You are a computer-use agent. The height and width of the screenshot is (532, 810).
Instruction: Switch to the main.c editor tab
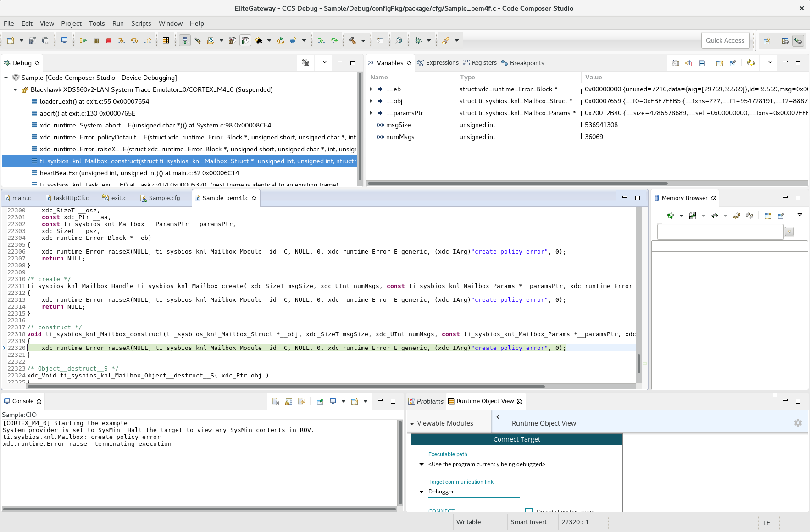click(18, 198)
